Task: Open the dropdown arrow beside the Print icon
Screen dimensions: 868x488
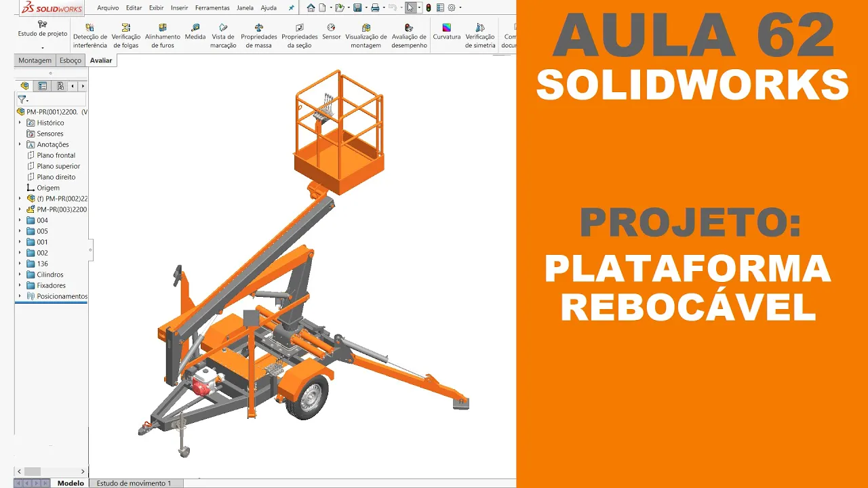Action: click(x=382, y=8)
